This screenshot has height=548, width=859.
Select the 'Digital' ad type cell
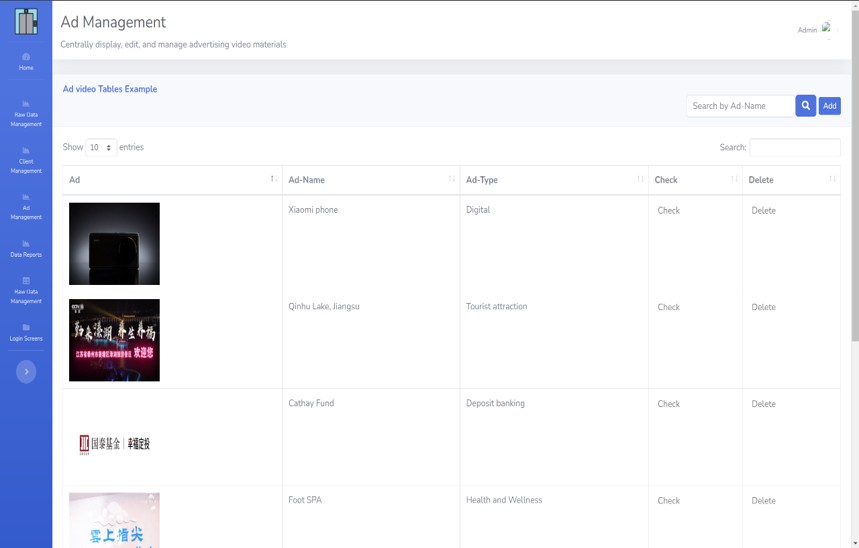[478, 210]
